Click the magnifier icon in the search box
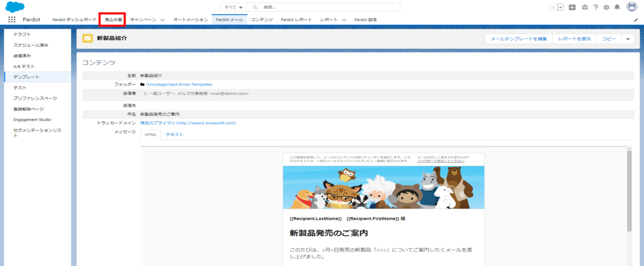This screenshot has height=266, width=644. click(255, 7)
